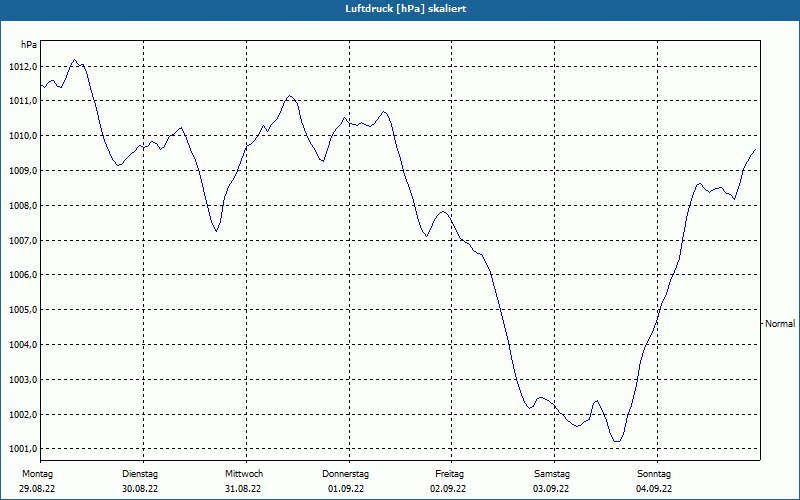Select the 1006,0 axis value
Image resolution: width=800 pixels, height=500 pixels.
pos(23,275)
